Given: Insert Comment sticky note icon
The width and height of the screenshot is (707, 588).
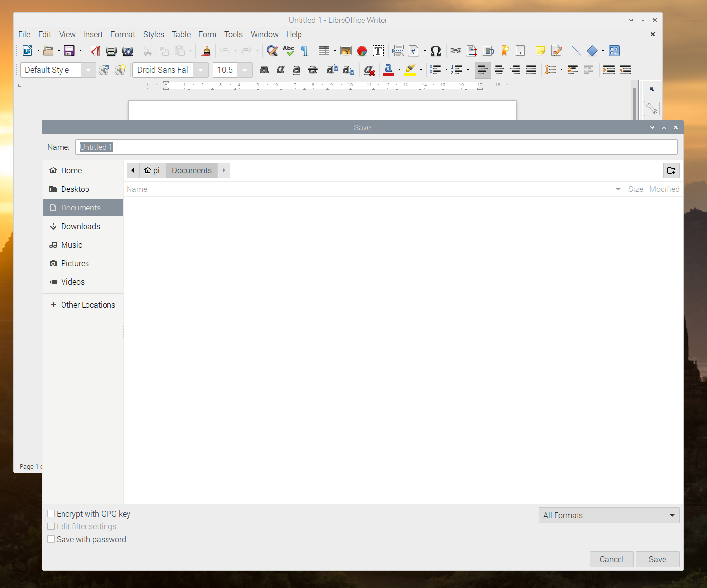Looking at the screenshot, I should (540, 51).
